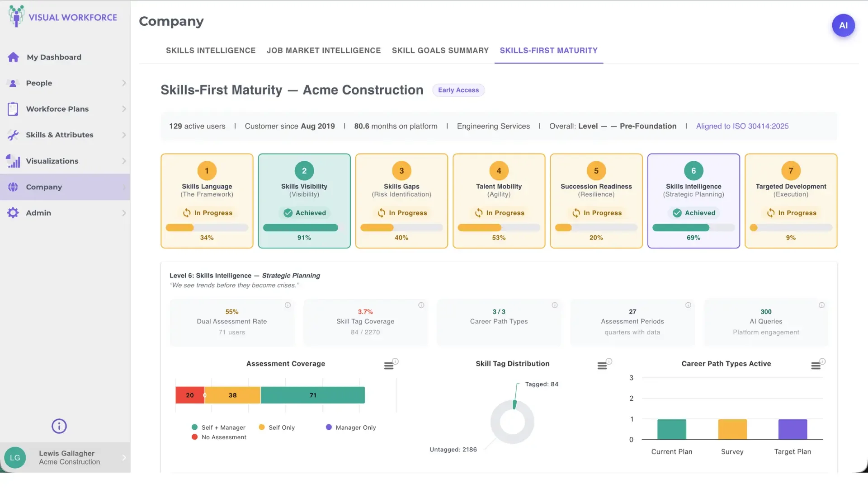Select the Visualizations chart icon
868x488 pixels.
tap(13, 161)
